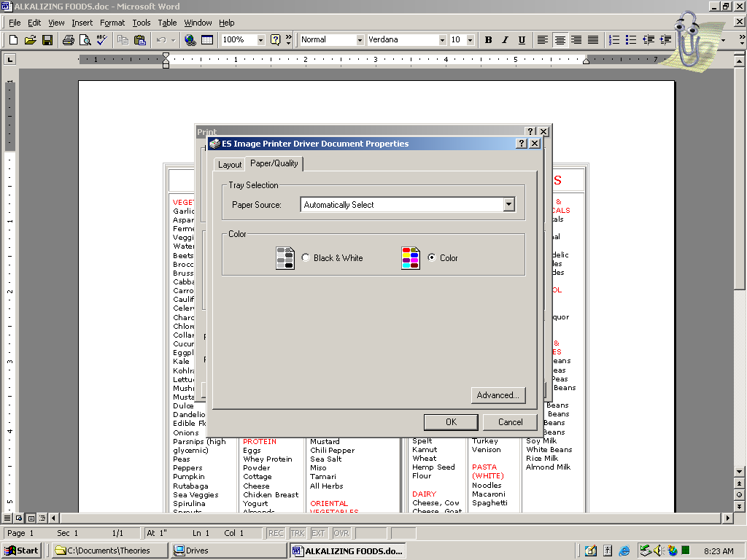Viewport: 747px width, 560px height.
Task: Click the Copy icon in the toolbar
Action: [123, 40]
